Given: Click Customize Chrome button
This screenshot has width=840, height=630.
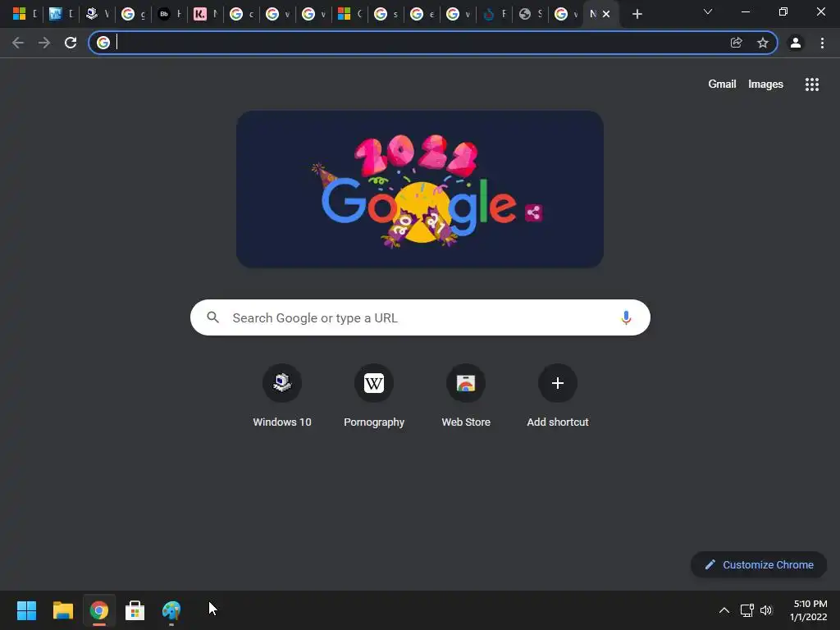Looking at the screenshot, I should pyautogui.click(x=759, y=564).
